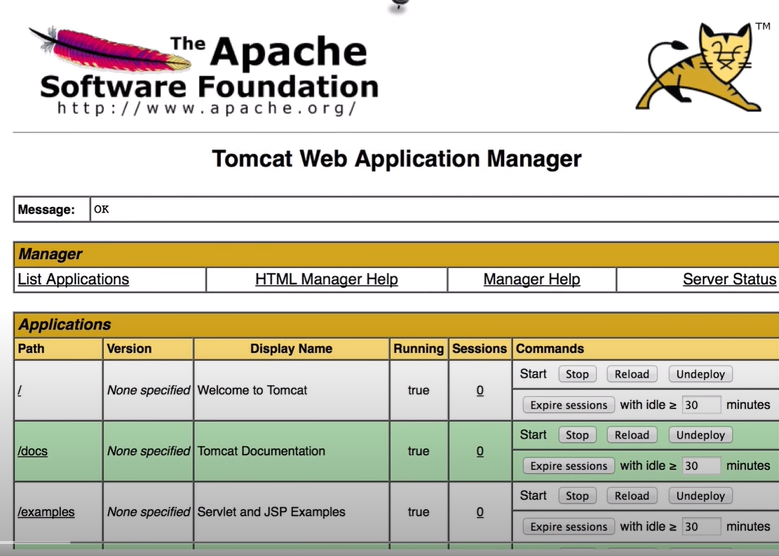Reload the /examples application
779x556 pixels.
click(632, 496)
